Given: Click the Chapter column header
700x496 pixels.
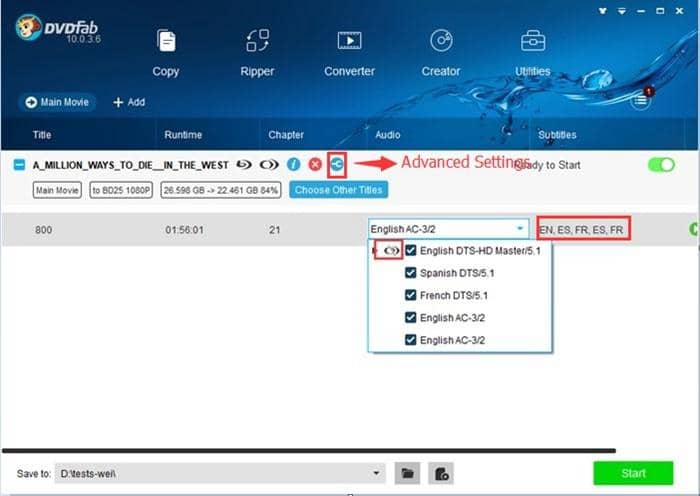Looking at the screenshot, I should pos(286,135).
